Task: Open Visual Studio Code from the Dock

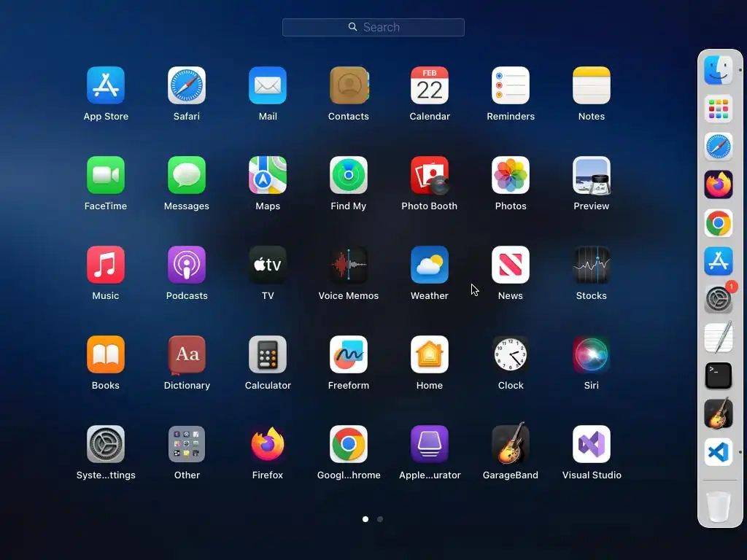Action: click(x=719, y=452)
